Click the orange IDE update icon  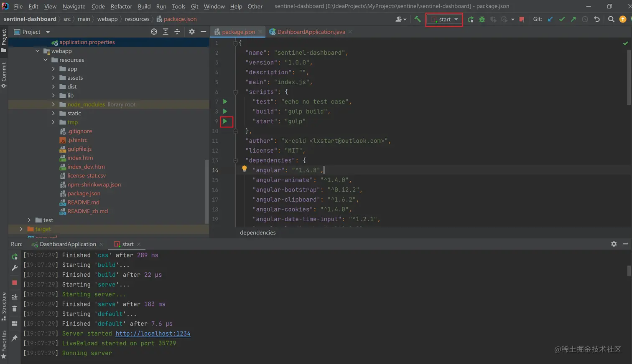coord(623,19)
